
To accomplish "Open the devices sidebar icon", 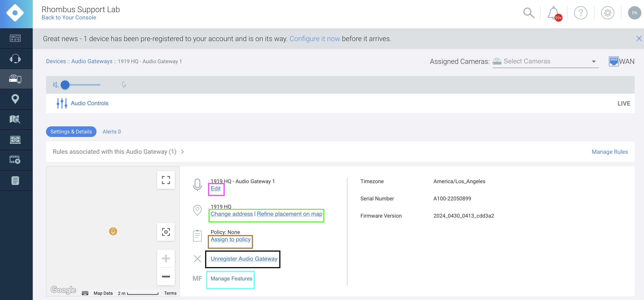I will coord(15,79).
